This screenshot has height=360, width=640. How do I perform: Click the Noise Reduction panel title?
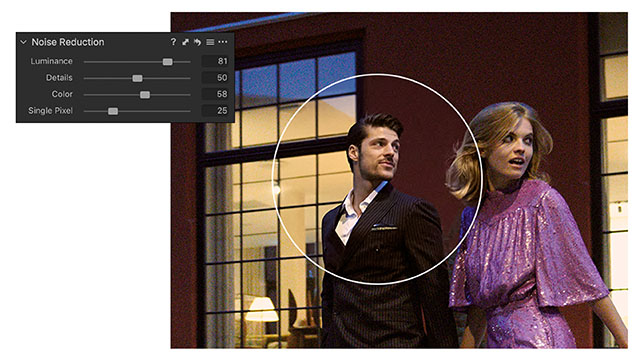pyautogui.click(x=68, y=42)
